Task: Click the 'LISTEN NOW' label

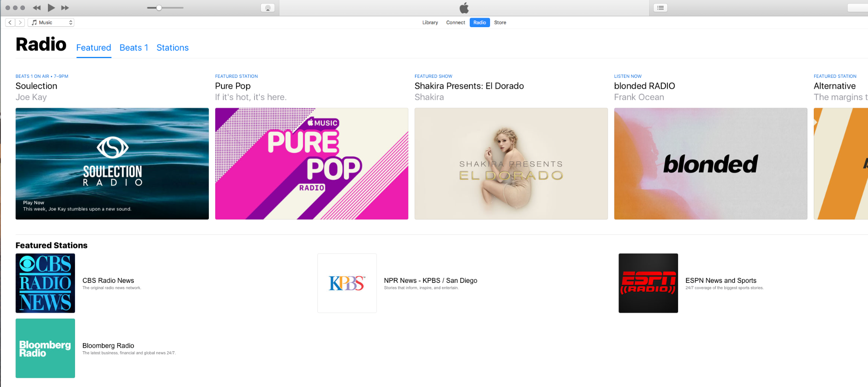Action: pyautogui.click(x=628, y=76)
